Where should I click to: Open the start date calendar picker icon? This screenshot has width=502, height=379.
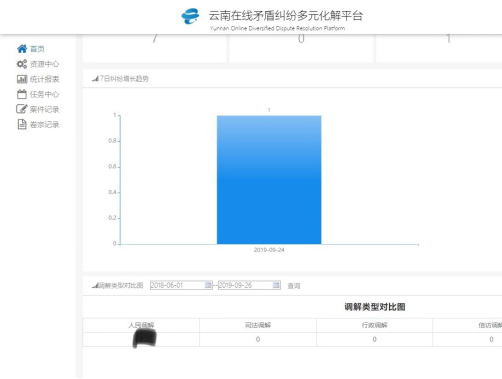tap(208, 285)
